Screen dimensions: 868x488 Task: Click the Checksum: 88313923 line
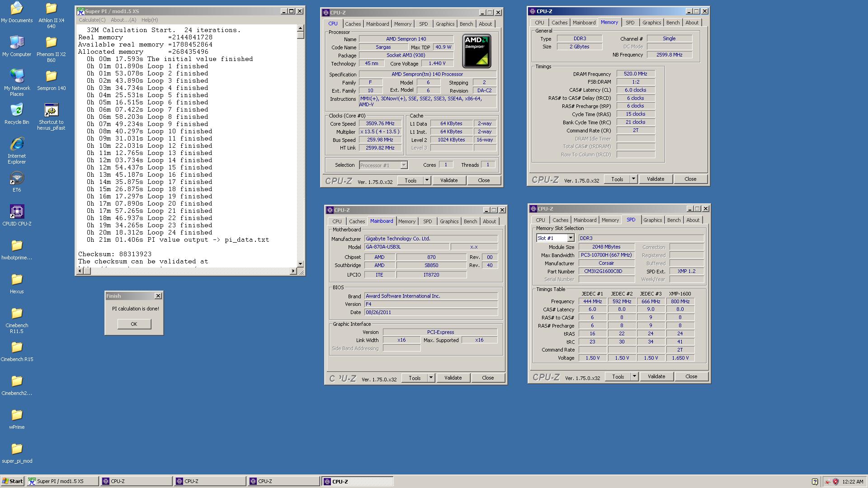tap(115, 254)
